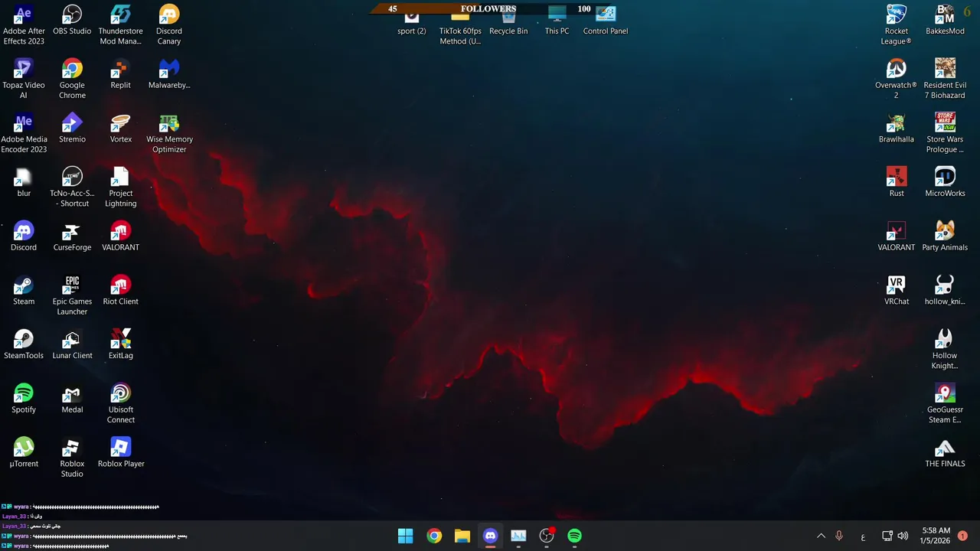
Task: Expand the hidden system tray icons chevron
Action: coord(821,536)
